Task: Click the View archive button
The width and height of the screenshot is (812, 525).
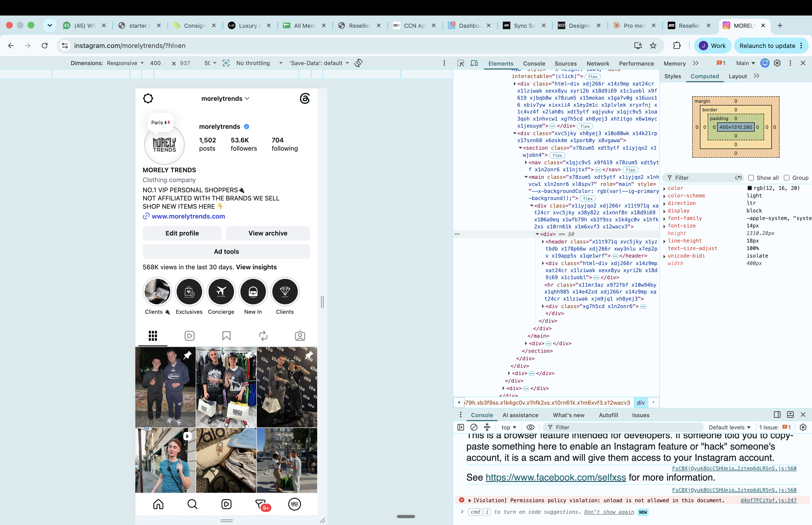Action: pos(268,233)
